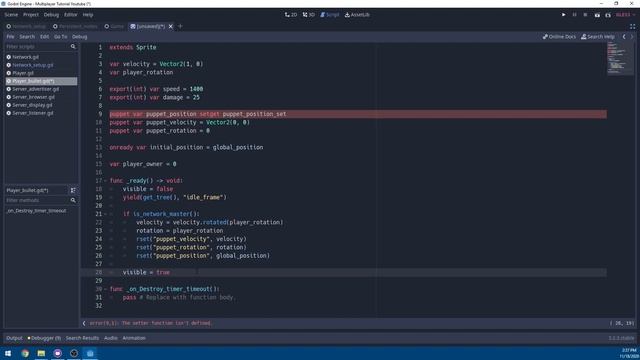Viewport: 640px width, 360px height.
Task: Click the filter methods search icon
Action: tap(73, 200)
